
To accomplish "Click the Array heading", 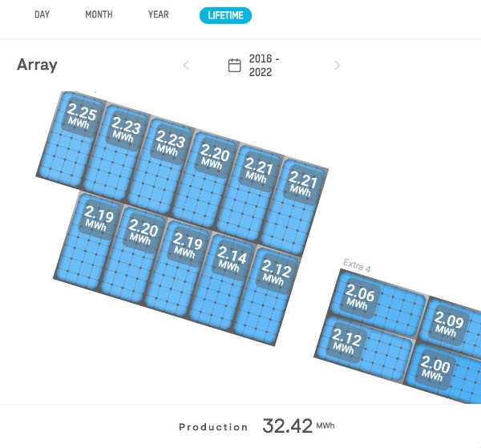I will [x=37, y=65].
